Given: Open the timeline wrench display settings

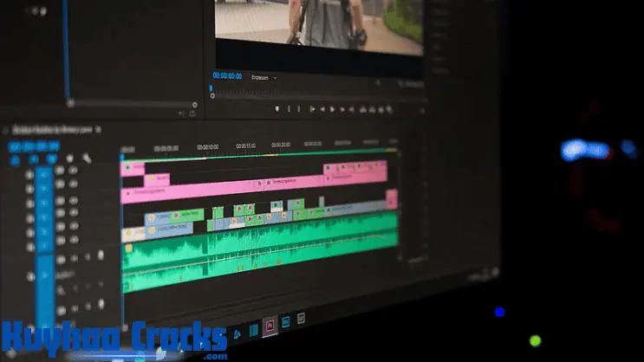Looking at the screenshot, I should pyautogui.click(x=87, y=158).
